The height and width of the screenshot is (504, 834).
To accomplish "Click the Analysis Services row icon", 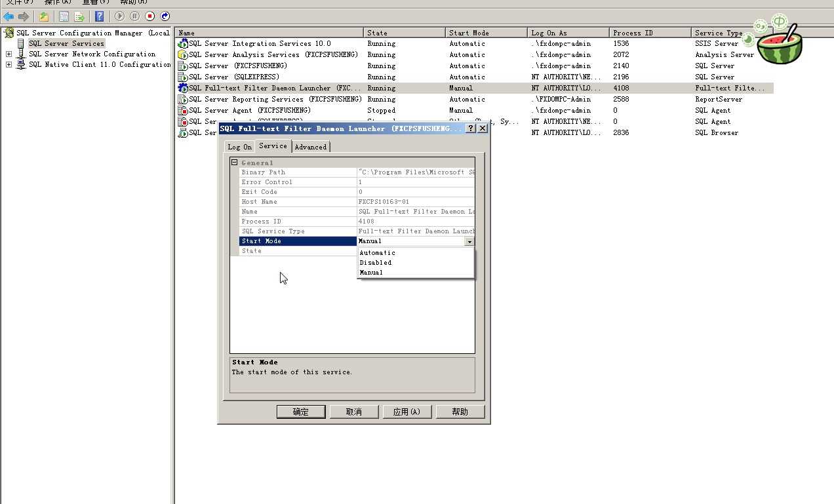I will (x=183, y=55).
